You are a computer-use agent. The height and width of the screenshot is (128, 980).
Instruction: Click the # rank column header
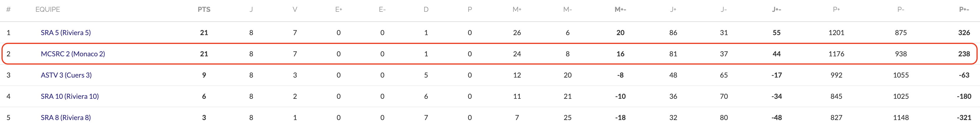pyautogui.click(x=8, y=9)
